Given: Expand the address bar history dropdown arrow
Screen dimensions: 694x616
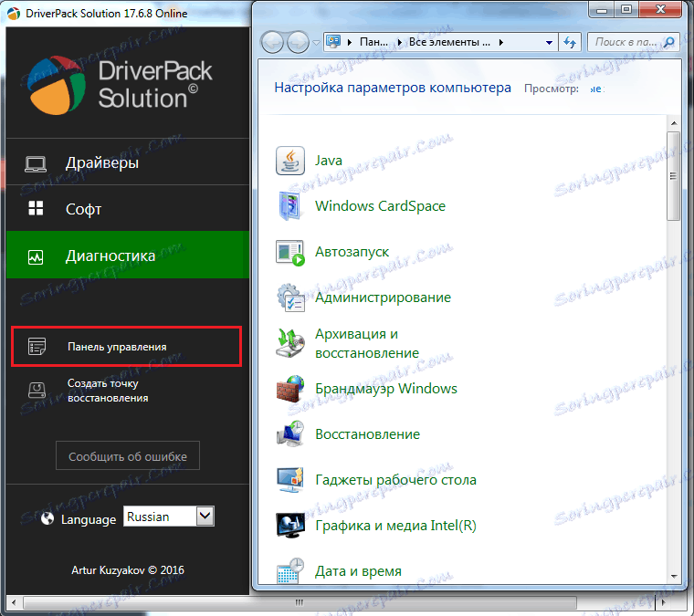Looking at the screenshot, I should click(x=549, y=43).
